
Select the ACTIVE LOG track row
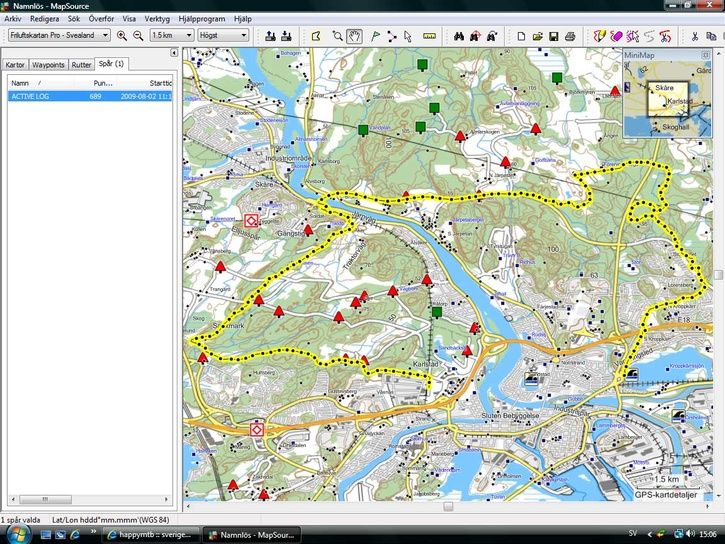click(x=90, y=96)
